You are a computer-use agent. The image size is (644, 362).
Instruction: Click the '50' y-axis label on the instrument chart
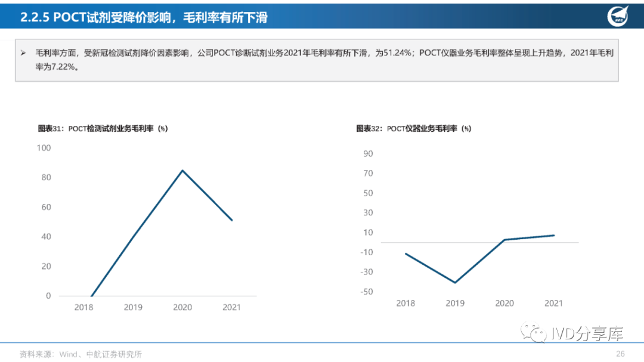pyautogui.click(x=368, y=193)
